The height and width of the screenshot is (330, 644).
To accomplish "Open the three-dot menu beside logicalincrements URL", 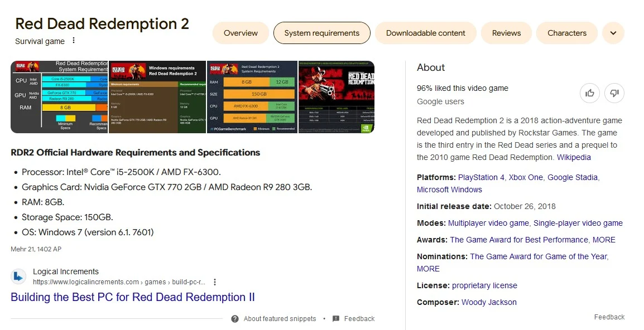I will coord(214,282).
